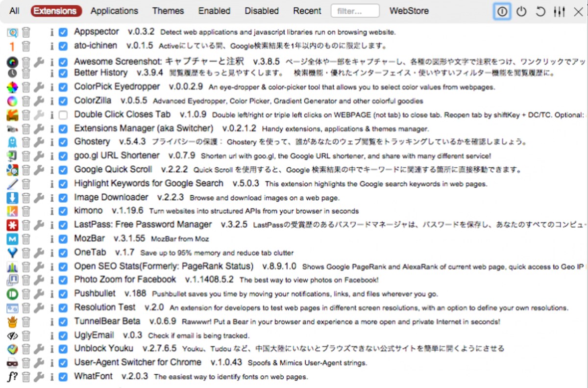Click ColorZilla extension name
Screen dimensions: 588x388
(93, 101)
